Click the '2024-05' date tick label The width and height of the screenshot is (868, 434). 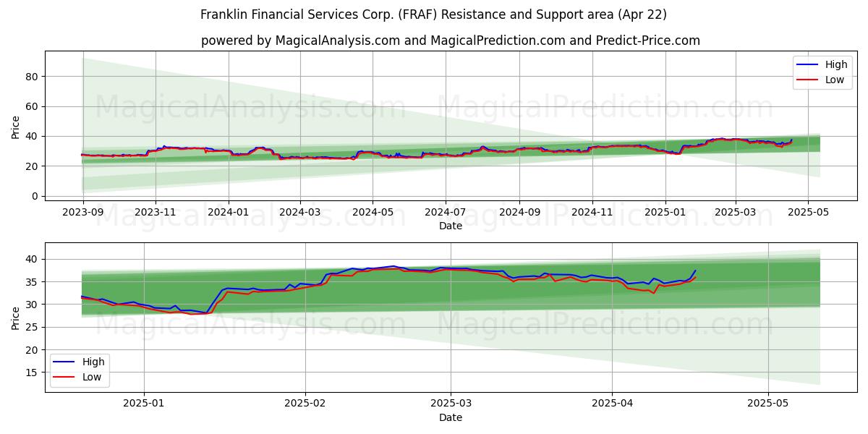(x=373, y=213)
